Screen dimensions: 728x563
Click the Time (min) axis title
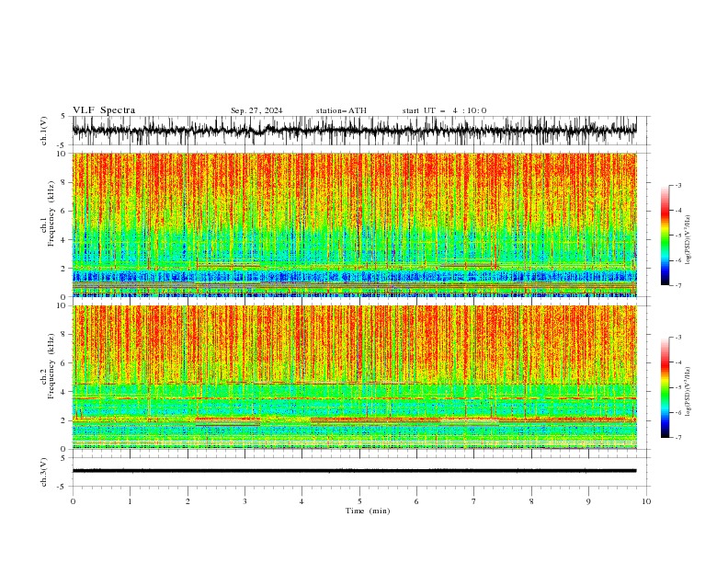(368, 511)
